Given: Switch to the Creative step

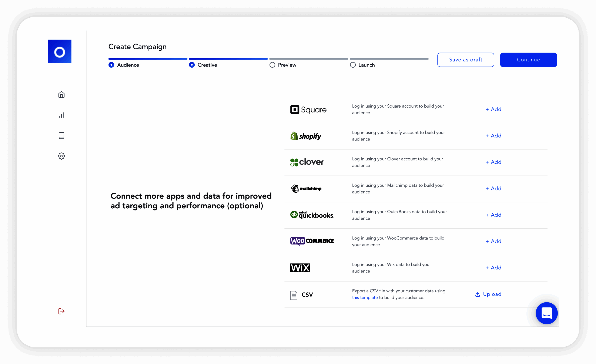Looking at the screenshot, I should (192, 65).
